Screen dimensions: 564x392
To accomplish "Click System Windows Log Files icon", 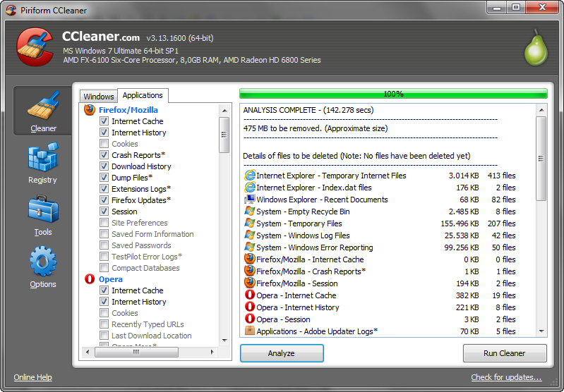I will (250, 235).
